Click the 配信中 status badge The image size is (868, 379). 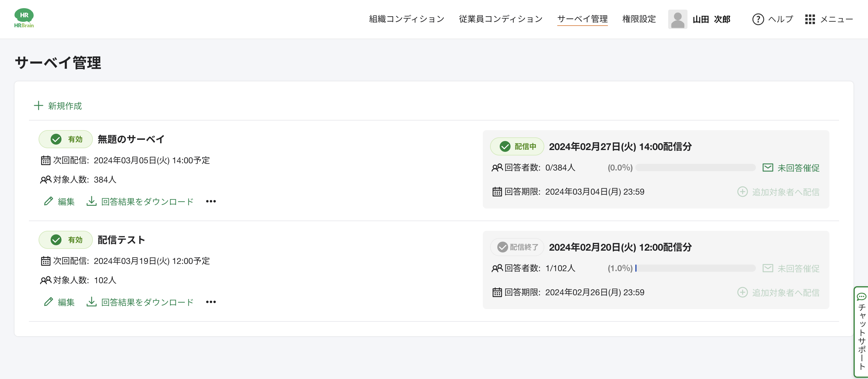coord(517,146)
